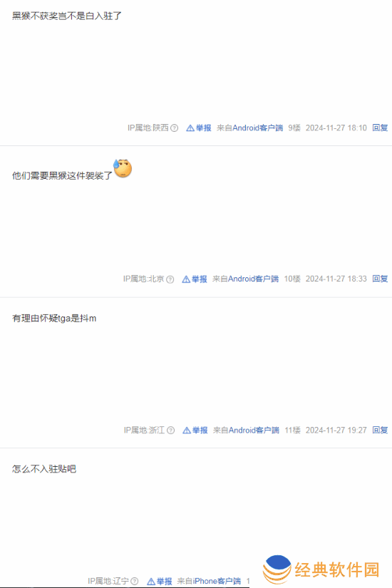Click comment text 怎么不入驻贴吧
Viewport: 392px width, 588px height.
click(44, 469)
